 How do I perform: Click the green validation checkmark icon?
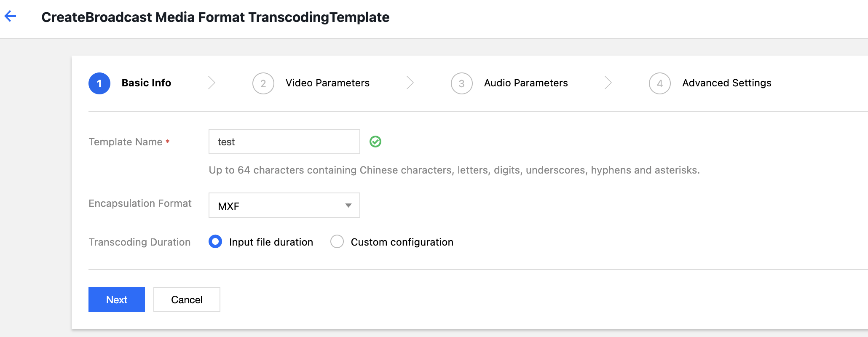375,142
